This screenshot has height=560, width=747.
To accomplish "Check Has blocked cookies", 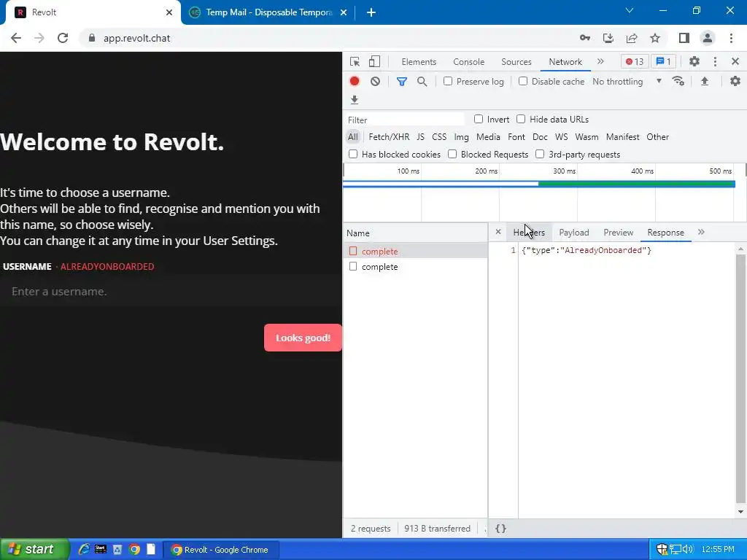I will click(x=353, y=154).
